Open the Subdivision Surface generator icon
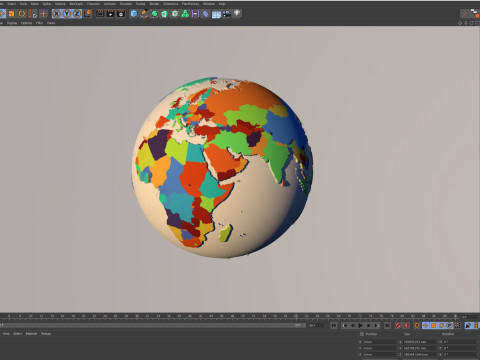 [x=155, y=14]
